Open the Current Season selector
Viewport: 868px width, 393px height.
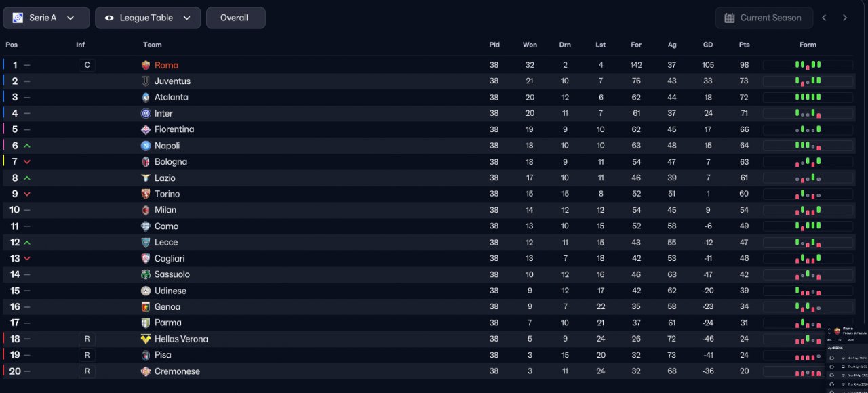[764, 18]
